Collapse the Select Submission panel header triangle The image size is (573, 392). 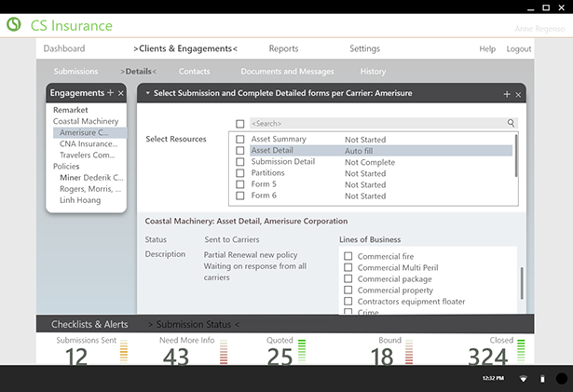[146, 93]
